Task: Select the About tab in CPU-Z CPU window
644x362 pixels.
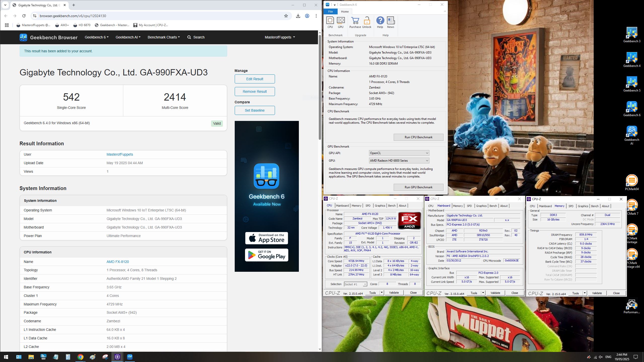Action: pos(403,206)
